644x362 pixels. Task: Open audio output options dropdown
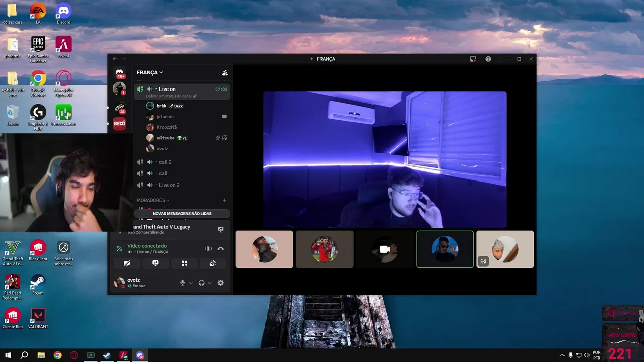point(210,283)
